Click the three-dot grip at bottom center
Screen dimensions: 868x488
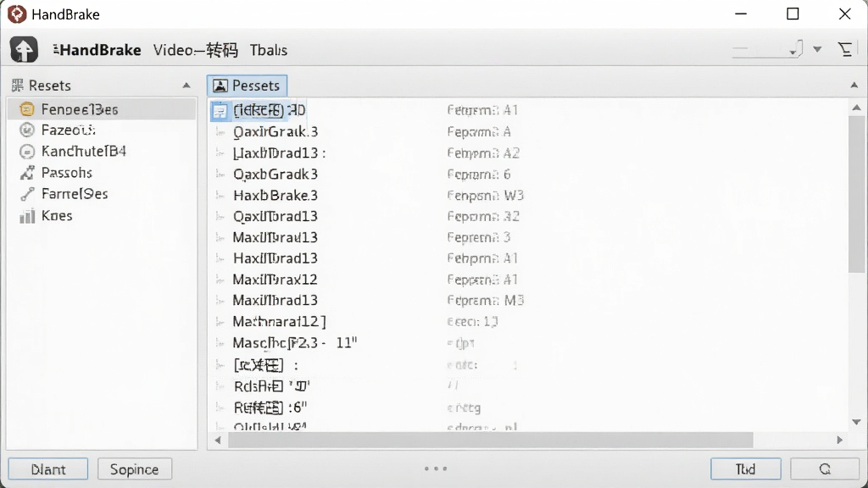436,469
